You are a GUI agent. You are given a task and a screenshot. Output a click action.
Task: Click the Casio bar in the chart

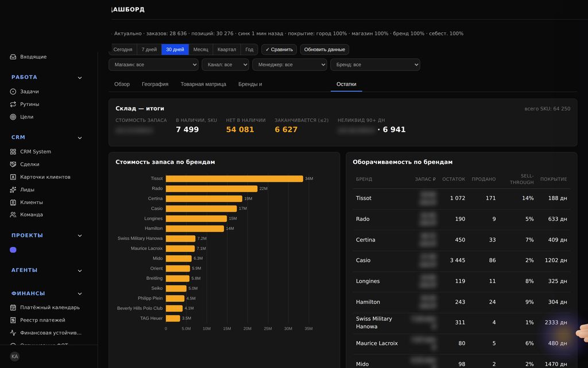pyautogui.click(x=202, y=208)
